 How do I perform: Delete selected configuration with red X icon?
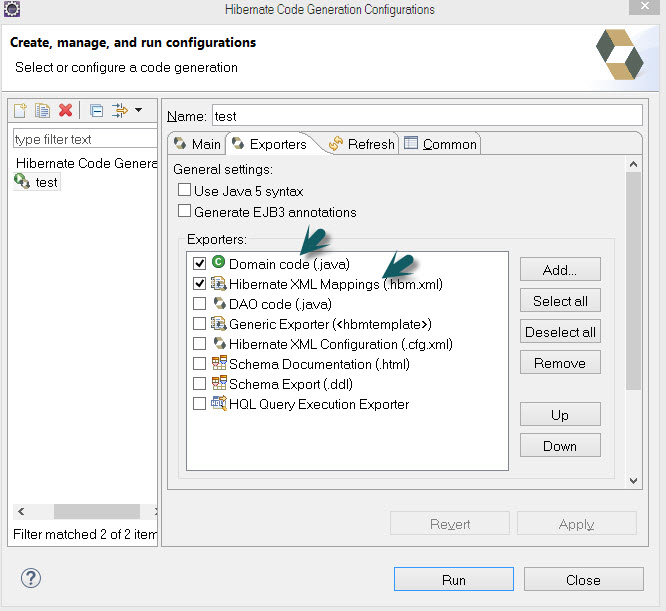(66, 110)
